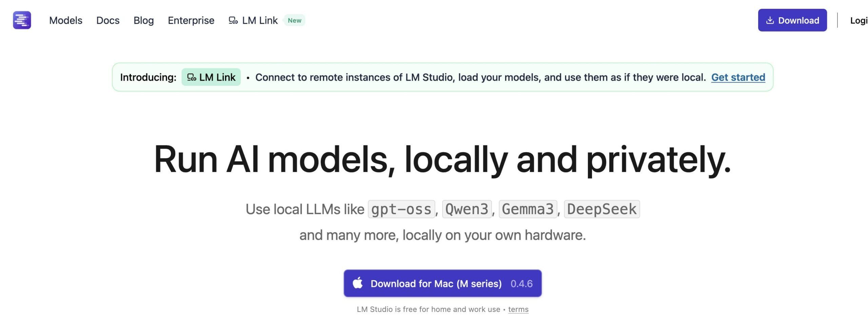Click the DeepSeek model tag

[602, 209]
